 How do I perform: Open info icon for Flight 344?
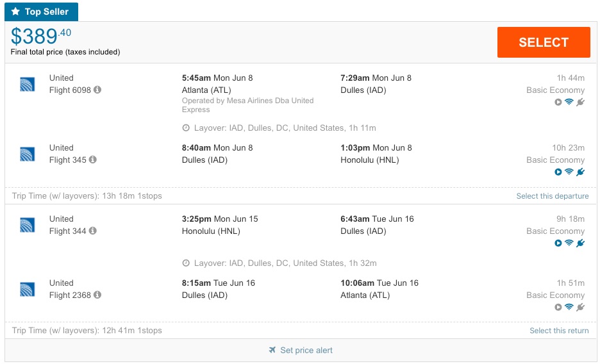[x=93, y=231]
